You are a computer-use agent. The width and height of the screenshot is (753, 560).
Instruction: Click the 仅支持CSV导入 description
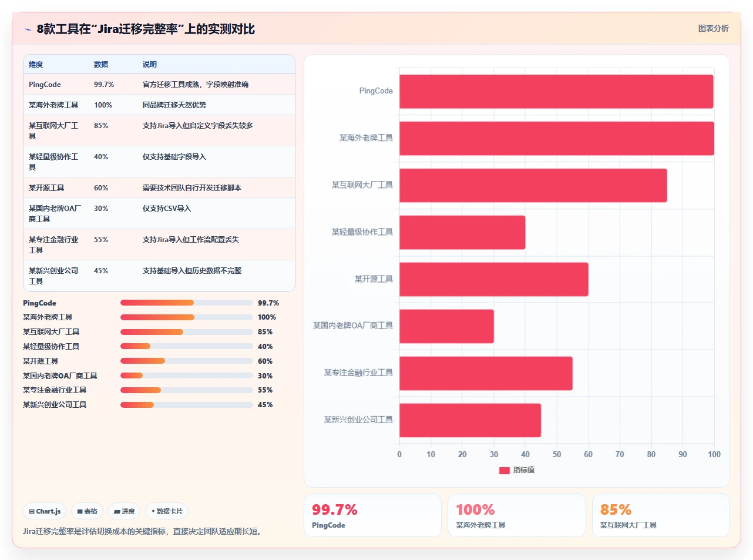[x=167, y=209]
